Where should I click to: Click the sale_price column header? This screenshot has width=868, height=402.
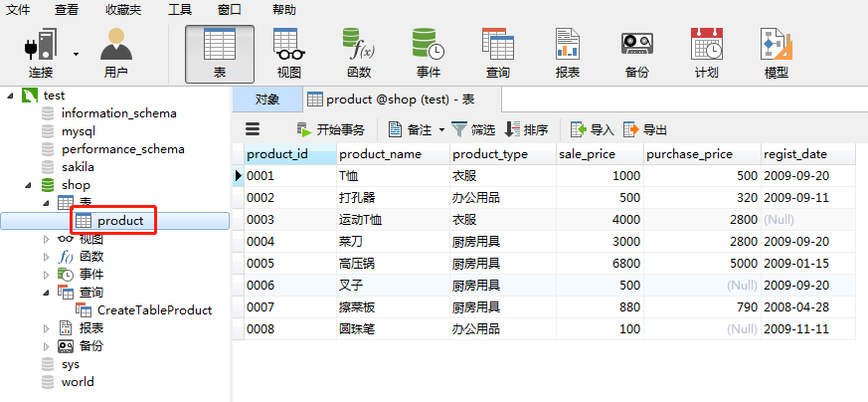pos(601,154)
